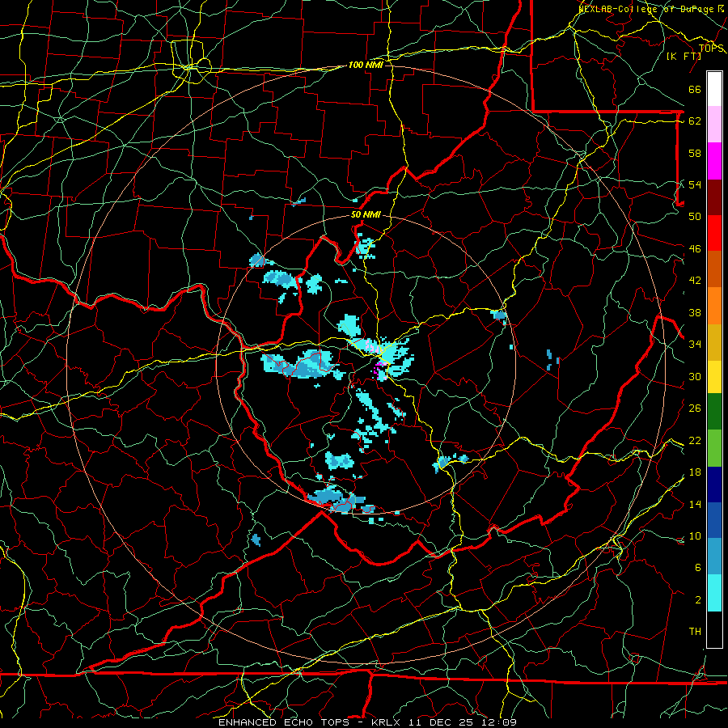Click the legend value "6"
The width and height of the screenshot is (728, 728).
[x=698, y=567]
